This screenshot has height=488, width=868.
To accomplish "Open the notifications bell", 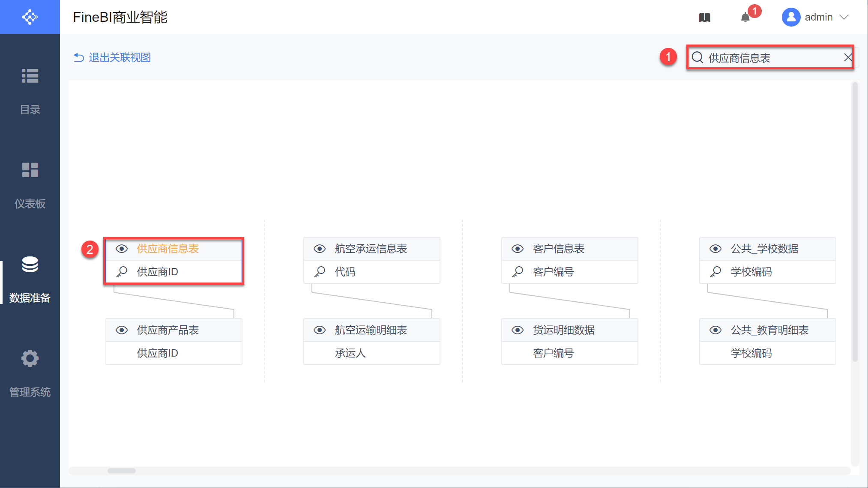I will (x=745, y=18).
